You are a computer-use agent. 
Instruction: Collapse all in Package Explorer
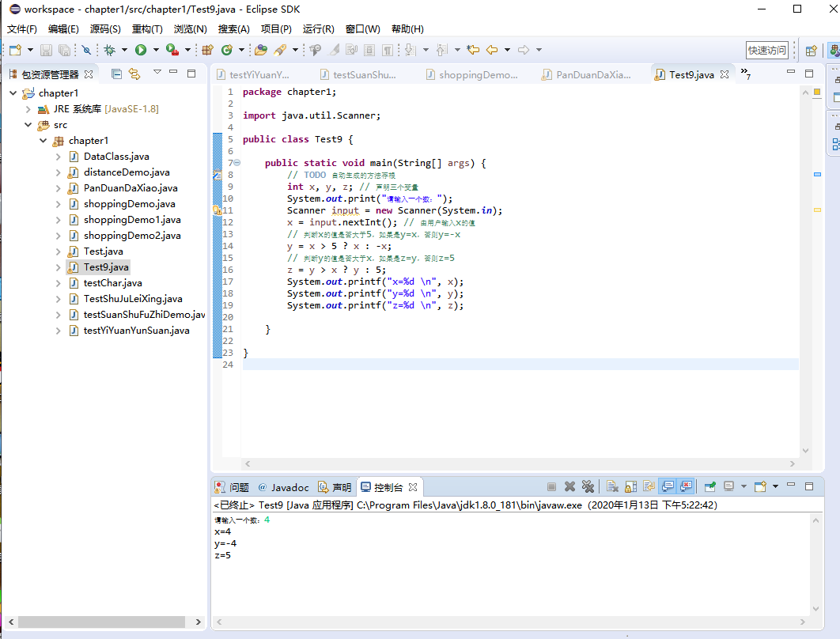pos(116,74)
